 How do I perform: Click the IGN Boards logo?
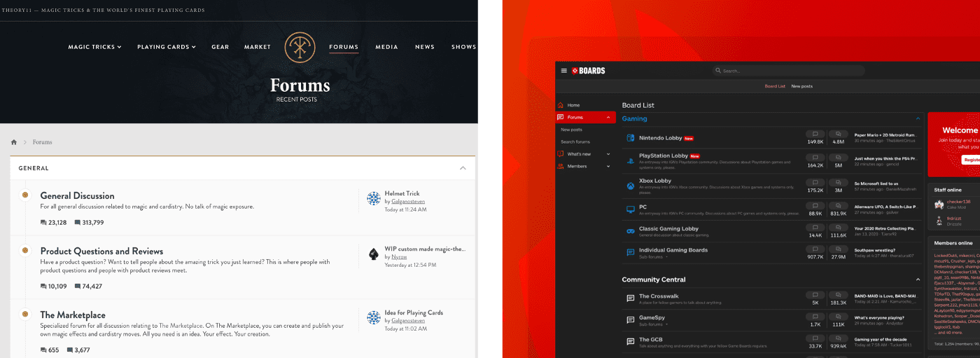(x=589, y=71)
